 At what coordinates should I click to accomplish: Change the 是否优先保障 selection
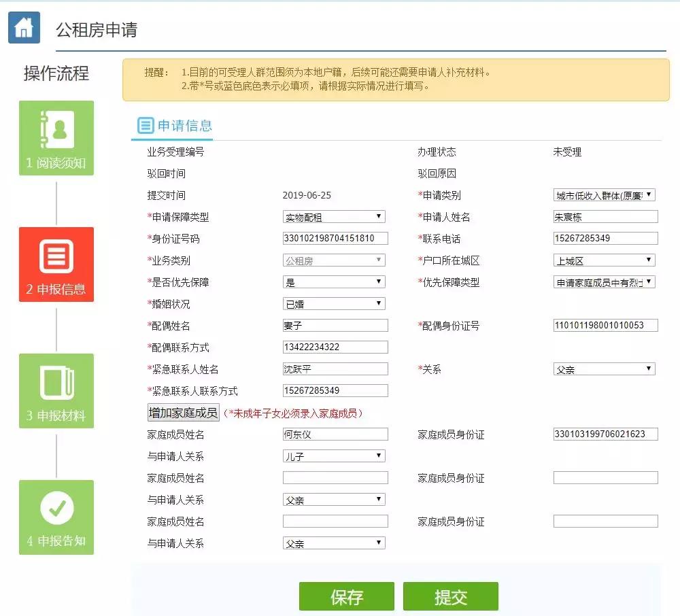[334, 281]
